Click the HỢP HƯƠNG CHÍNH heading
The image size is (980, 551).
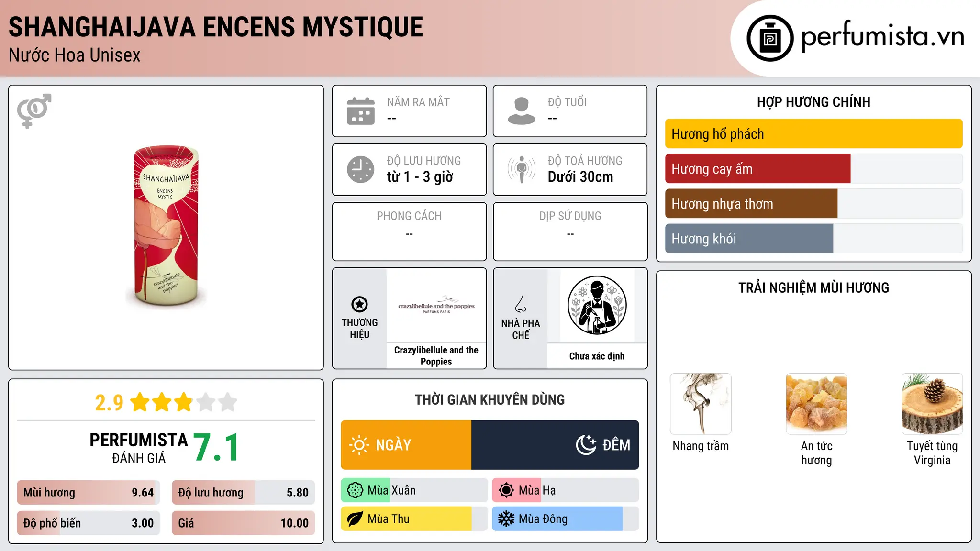(x=813, y=102)
